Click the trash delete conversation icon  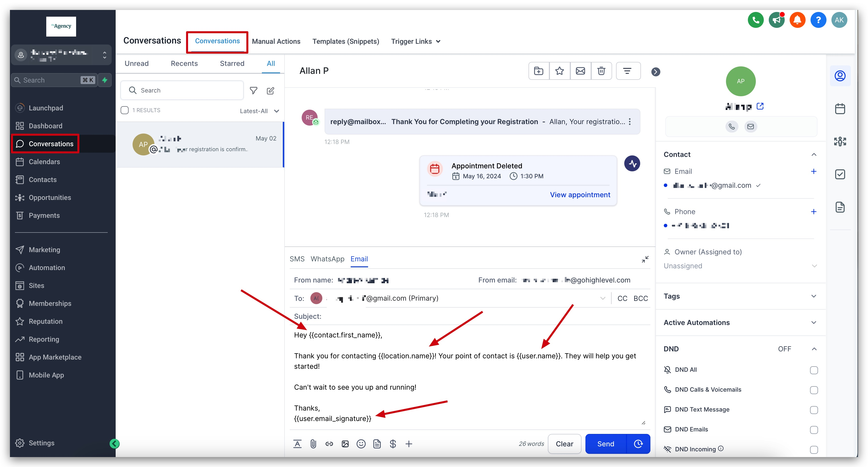pyautogui.click(x=601, y=71)
